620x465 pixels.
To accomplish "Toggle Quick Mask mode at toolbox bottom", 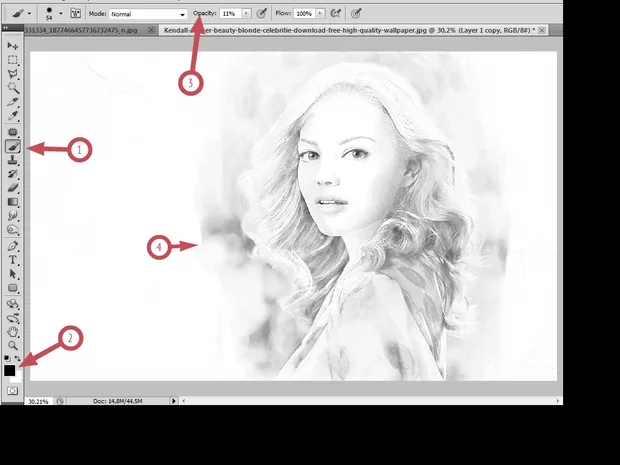I will point(12,391).
